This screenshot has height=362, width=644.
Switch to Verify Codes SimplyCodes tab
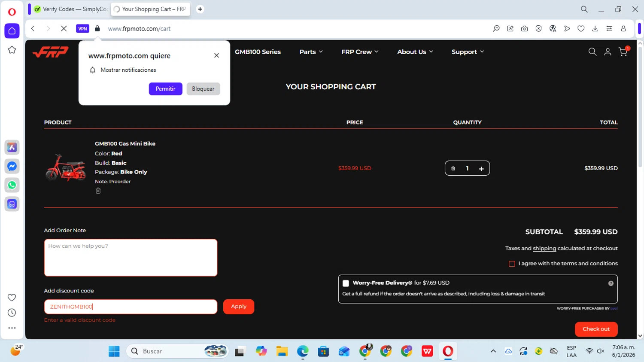point(71,9)
